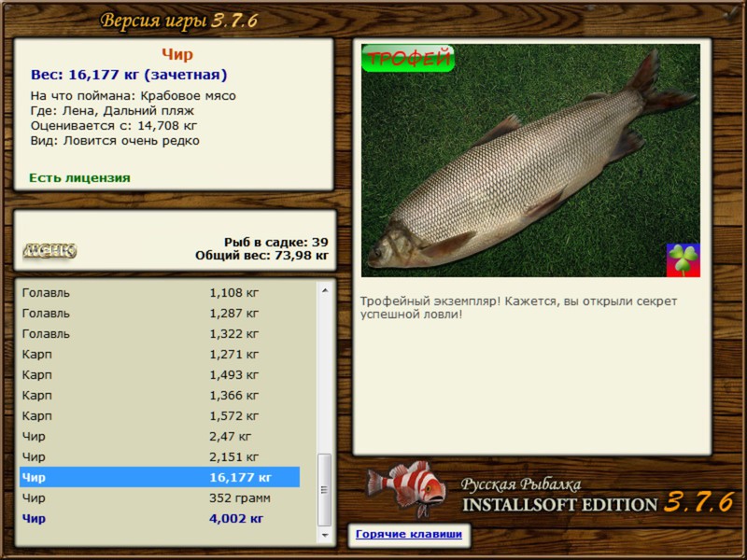Select Чир 352 грамм row
The height and width of the screenshot is (560, 747).
(160, 498)
